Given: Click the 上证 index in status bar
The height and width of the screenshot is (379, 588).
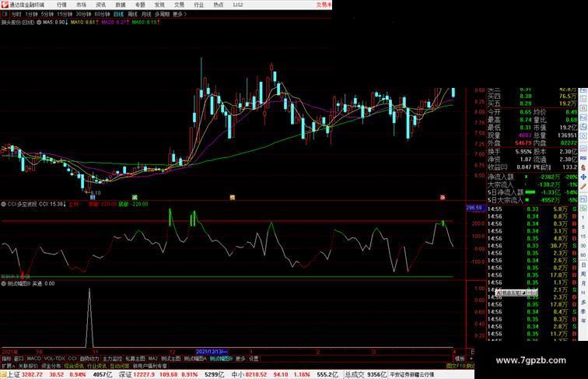Looking at the screenshot, I should tap(13, 374).
